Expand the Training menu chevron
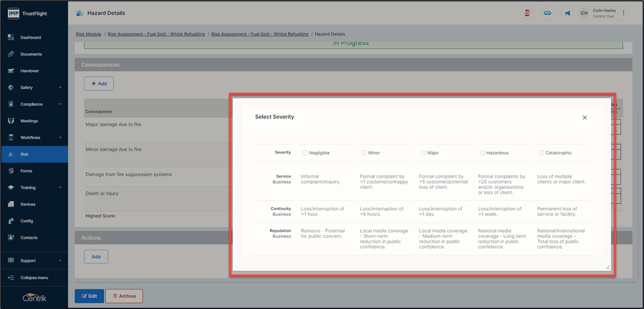This screenshot has height=309, width=644. pyautogui.click(x=60, y=188)
